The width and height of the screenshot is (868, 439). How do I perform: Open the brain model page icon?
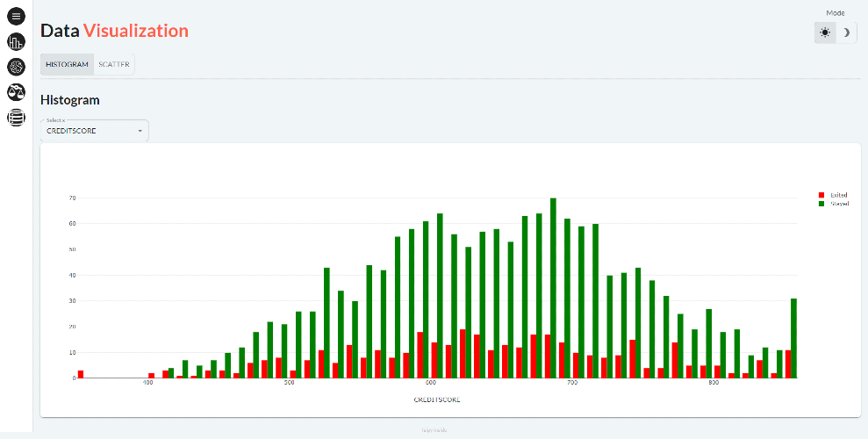pyautogui.click(x=16, y=67)
